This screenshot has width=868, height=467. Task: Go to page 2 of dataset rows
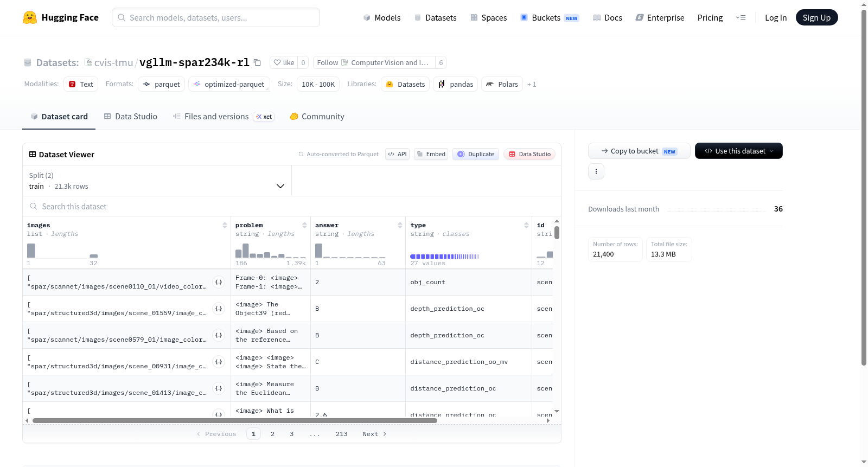coord(272,434)
